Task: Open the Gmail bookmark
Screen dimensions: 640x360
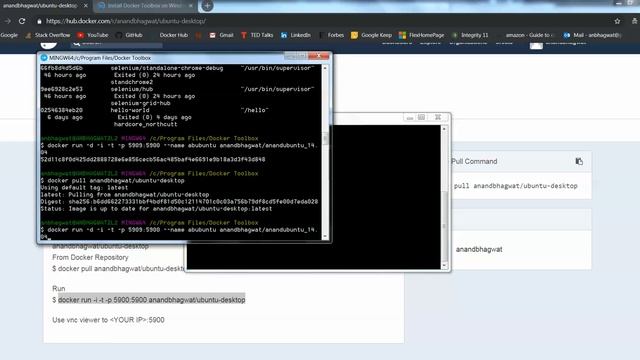Action: (x=222, y=35)
